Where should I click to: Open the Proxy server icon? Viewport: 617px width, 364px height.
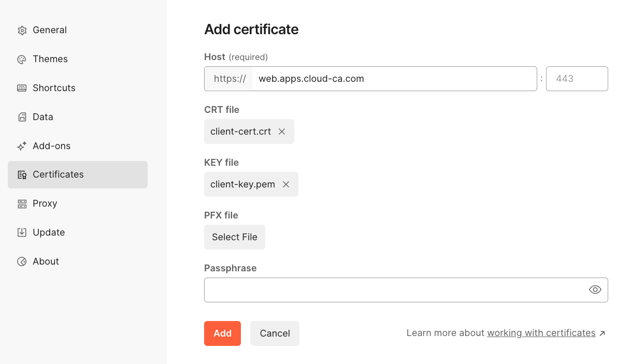(x=22, y=203)
